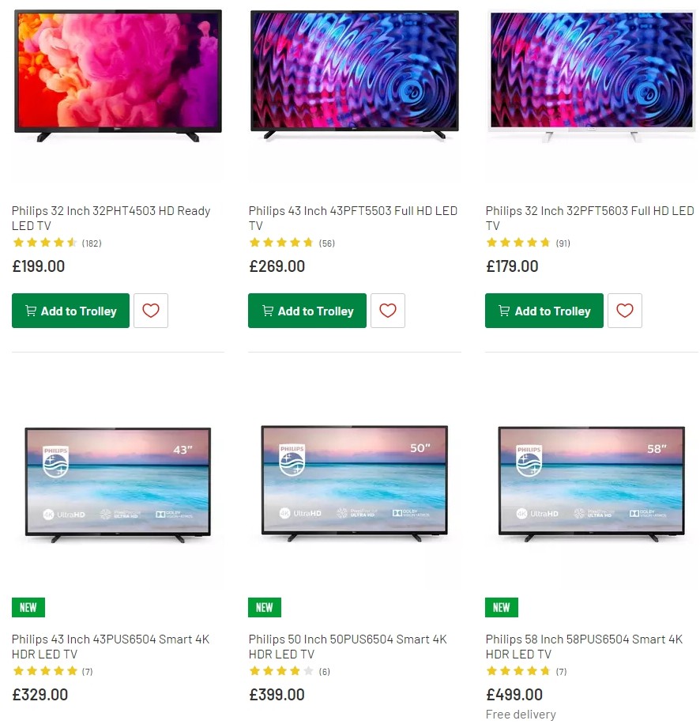700x728 pixels.
Task: Click the Free delivery label under the 58PUS6504
Action: point(521,714)
